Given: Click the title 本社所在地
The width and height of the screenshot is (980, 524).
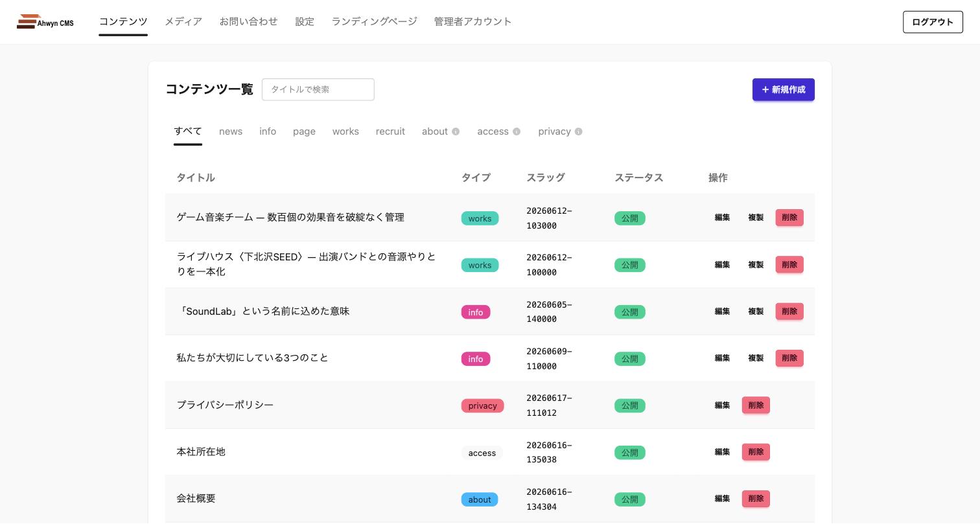Looking at the screenshot, I should 201,452.
